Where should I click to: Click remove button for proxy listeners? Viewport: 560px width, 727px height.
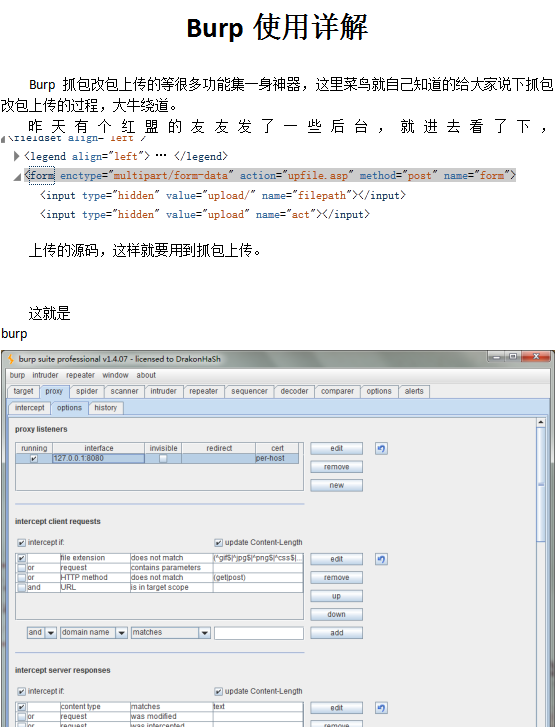pos(337,467)
